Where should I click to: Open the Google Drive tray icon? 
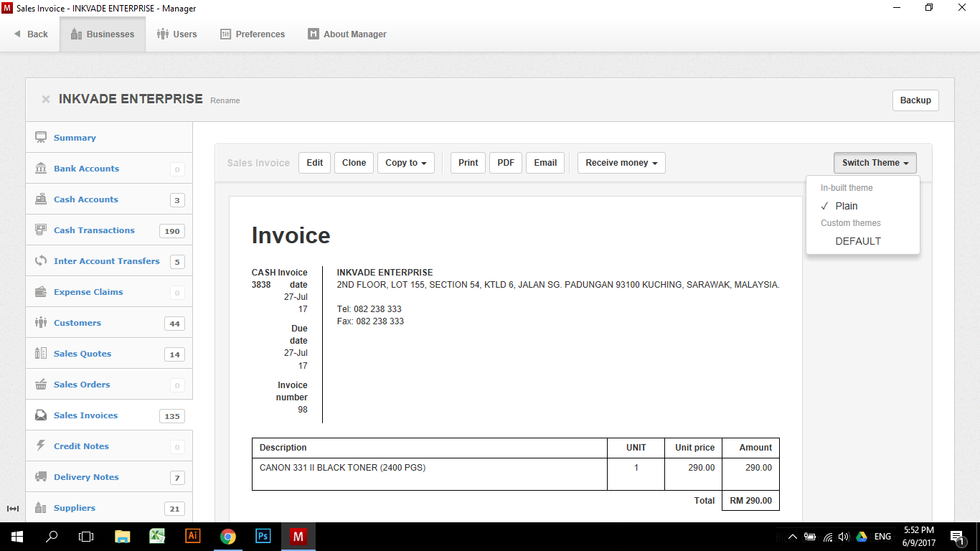pos(861,537)
